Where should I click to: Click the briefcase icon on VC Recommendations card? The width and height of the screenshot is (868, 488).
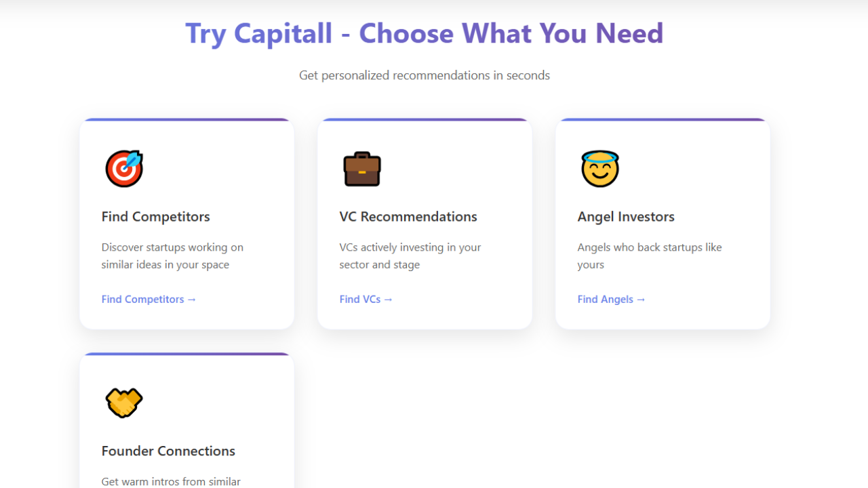(362, 169)
